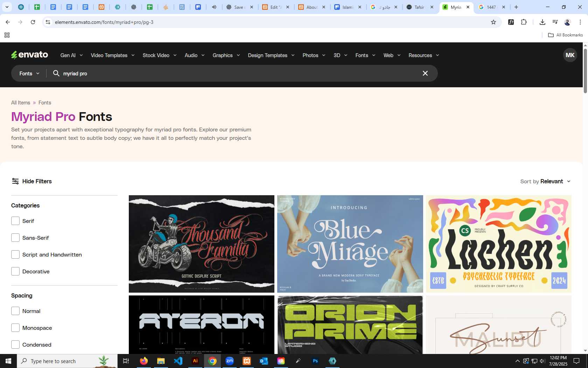Open Orion Prime font thumbnail
This screenshot has width=588, height=368.
pos(350,325)
